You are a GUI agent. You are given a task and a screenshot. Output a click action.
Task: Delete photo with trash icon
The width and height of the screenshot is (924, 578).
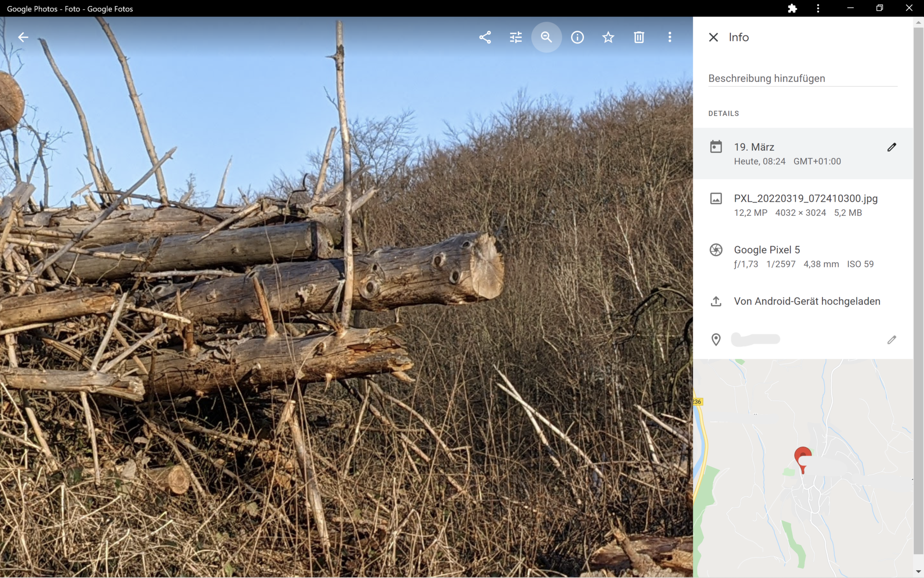639,37
